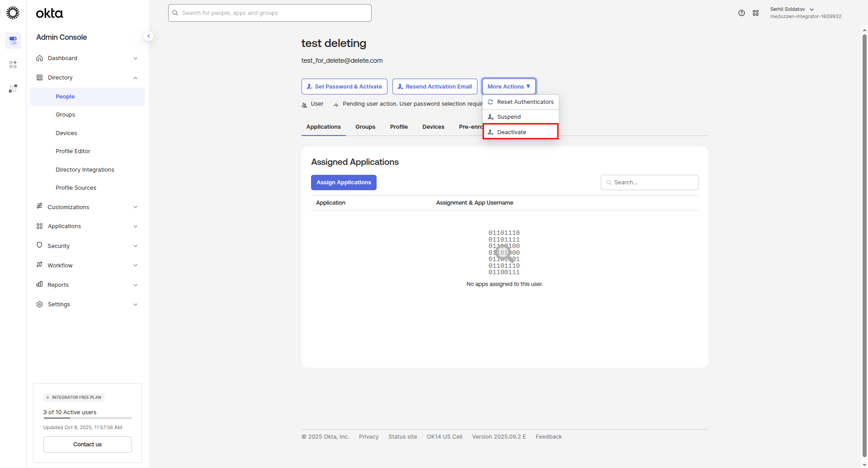Expand the Settings section chevron

135,304
